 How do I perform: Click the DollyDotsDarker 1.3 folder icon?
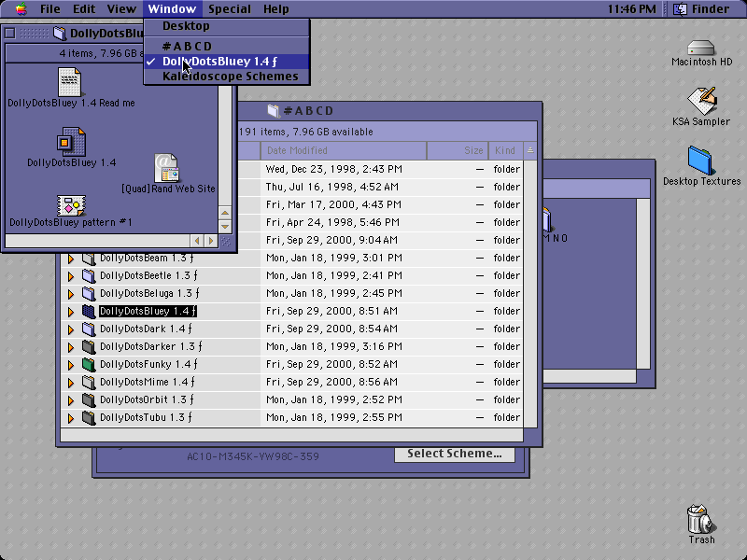coord(89,346)
